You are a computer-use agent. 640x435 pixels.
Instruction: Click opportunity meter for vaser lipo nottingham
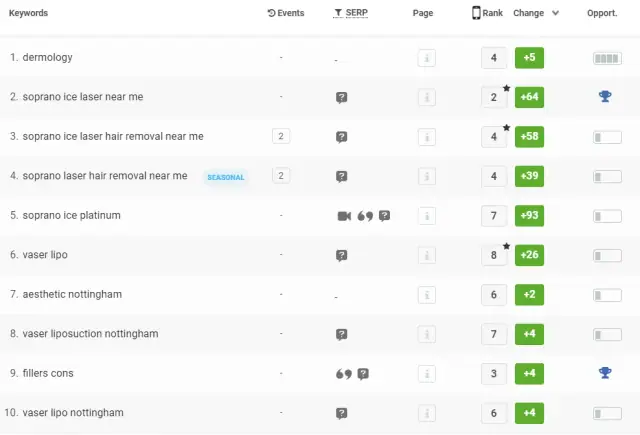[607, 413]
